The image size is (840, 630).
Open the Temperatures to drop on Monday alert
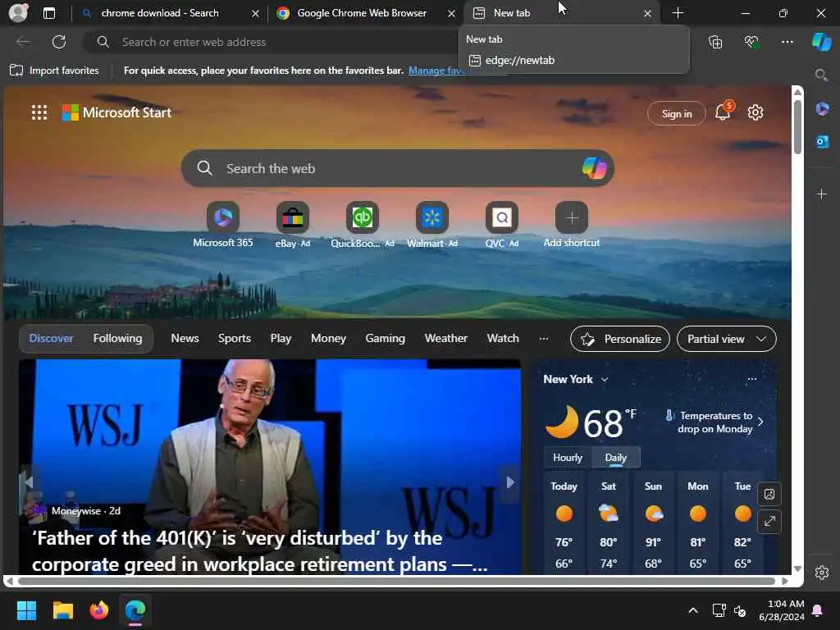pos(714,422)
